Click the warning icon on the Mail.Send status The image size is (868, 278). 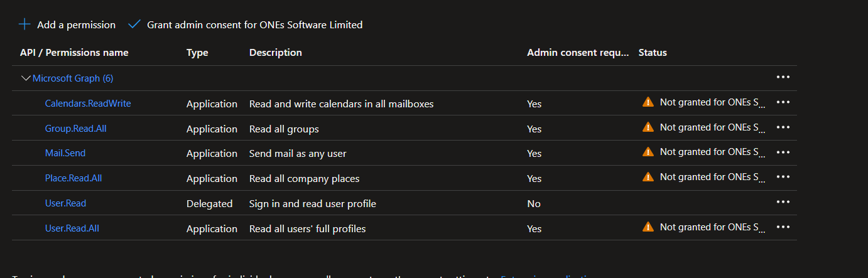point(648,152)
